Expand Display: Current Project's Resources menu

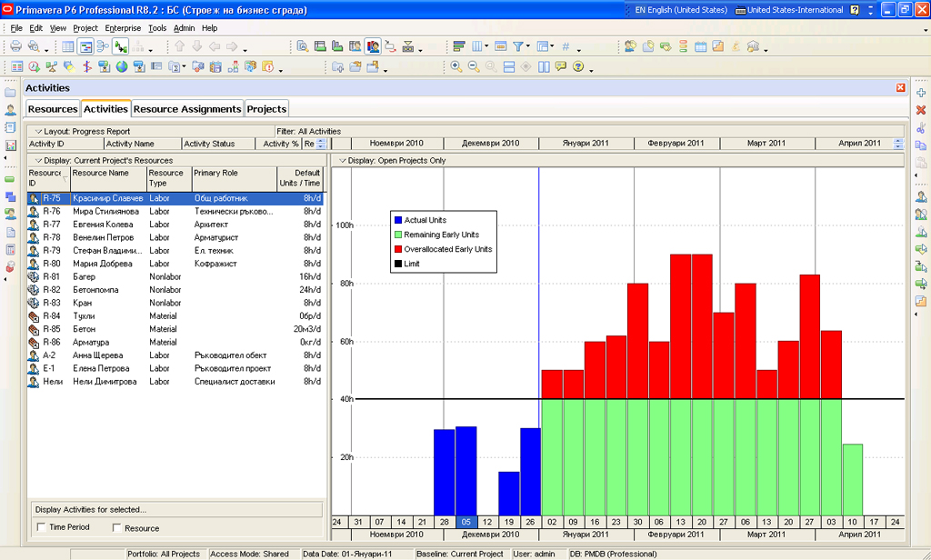[38, 160]
